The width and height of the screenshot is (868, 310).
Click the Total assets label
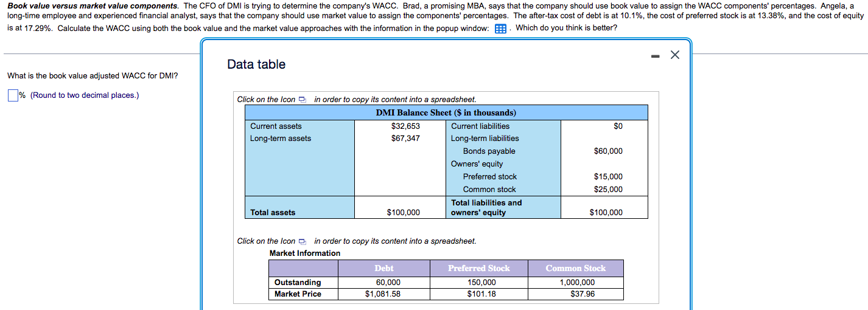coord(273,213)
